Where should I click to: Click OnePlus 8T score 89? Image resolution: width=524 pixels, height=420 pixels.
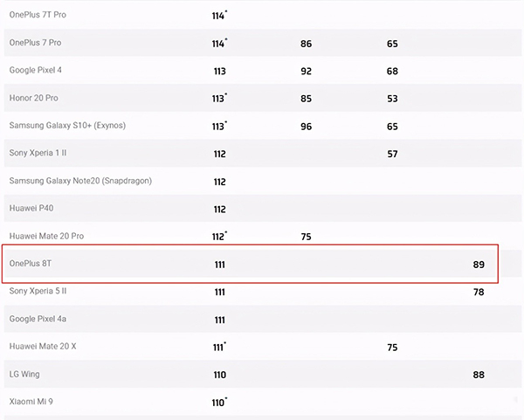(x=479, y=265)
